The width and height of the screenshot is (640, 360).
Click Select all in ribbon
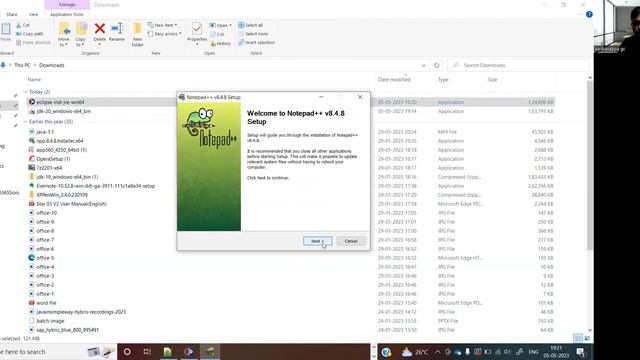click(250, 25)
